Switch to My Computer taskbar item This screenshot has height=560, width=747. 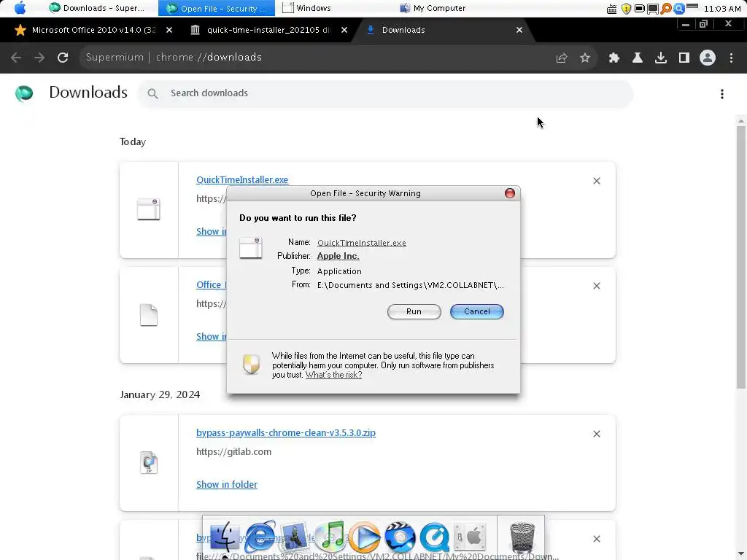pos(433,8)
